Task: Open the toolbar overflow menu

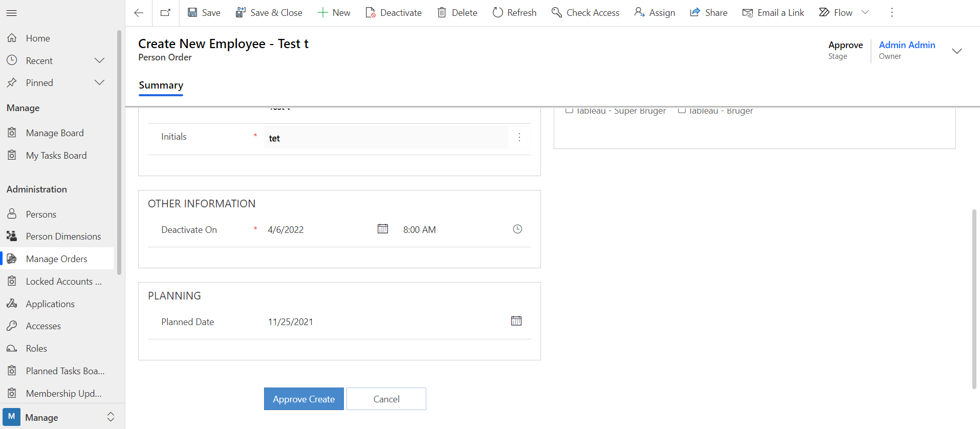Action: (891, 13)
